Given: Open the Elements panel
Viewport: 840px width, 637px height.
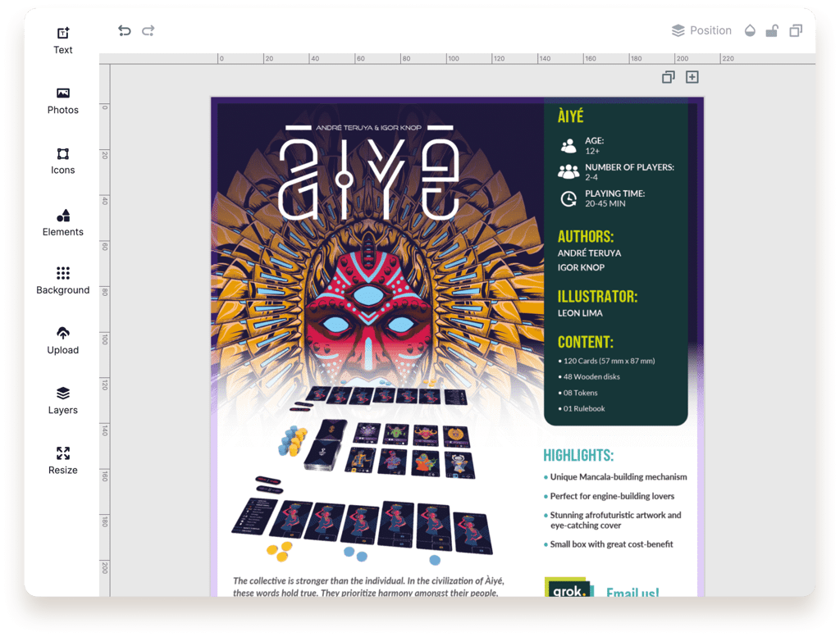Looking at the screenshot, I should coord(62,223).
